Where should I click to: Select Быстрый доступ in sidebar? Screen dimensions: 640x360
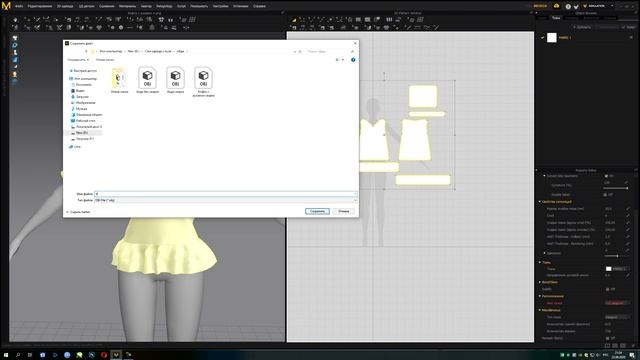[x=84, y=71]
